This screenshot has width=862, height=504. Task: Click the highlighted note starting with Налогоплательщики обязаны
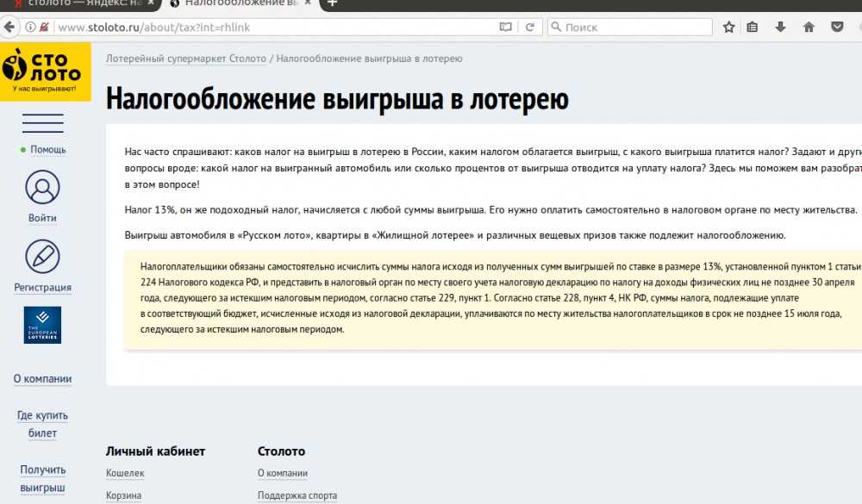[493, 301]
